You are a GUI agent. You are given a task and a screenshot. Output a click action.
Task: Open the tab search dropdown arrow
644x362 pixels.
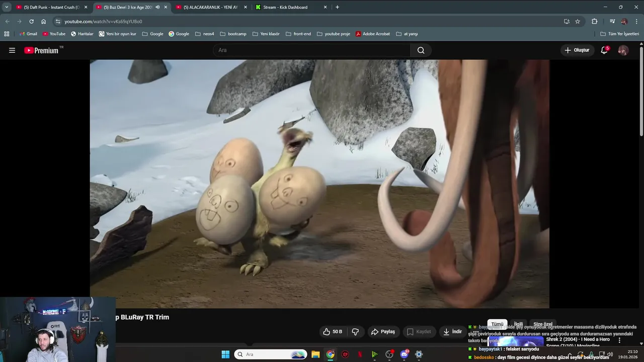(7, 7)
